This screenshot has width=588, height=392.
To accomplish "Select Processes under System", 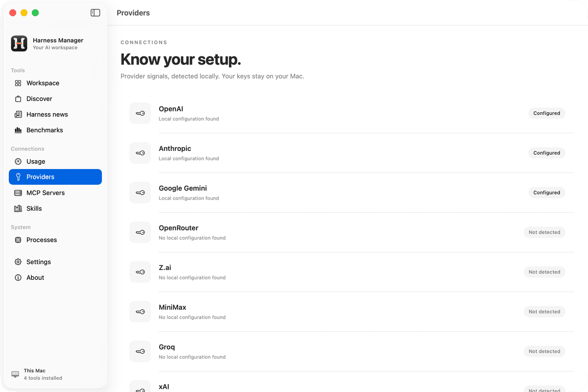I will pyautogui.click(x=55, y=240).
